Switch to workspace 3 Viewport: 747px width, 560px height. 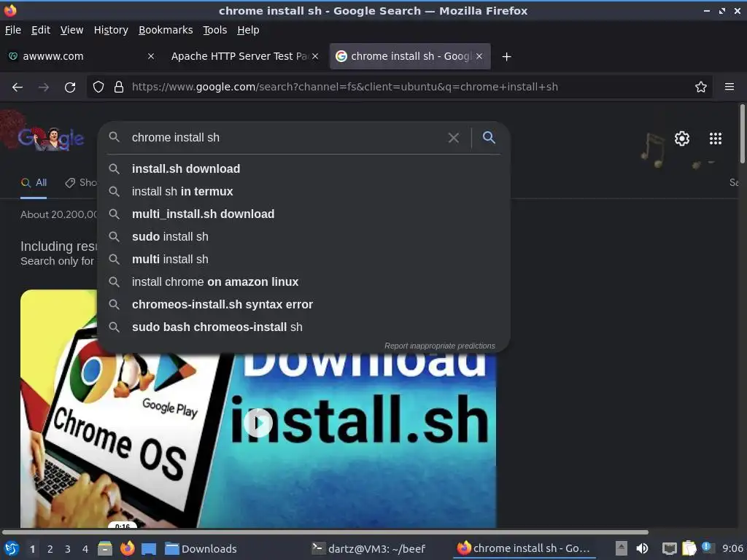pos(68,549)
